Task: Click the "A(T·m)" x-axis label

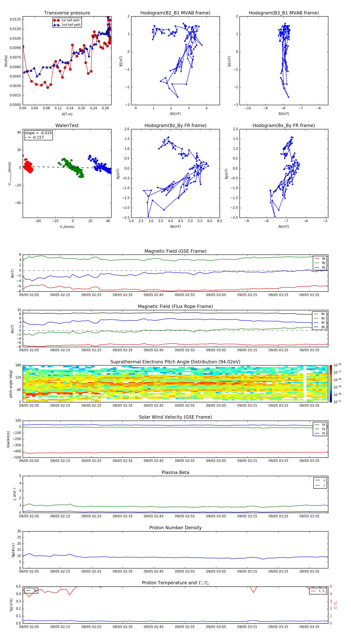Action: click(x=67, y=114)
